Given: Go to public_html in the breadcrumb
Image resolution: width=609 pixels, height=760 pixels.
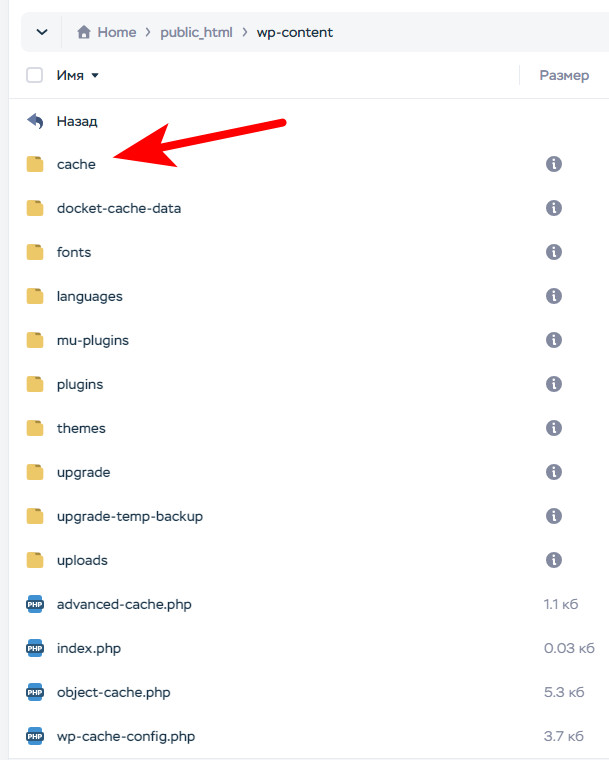Looking at the screenshot, I should (x=196, y=32).
